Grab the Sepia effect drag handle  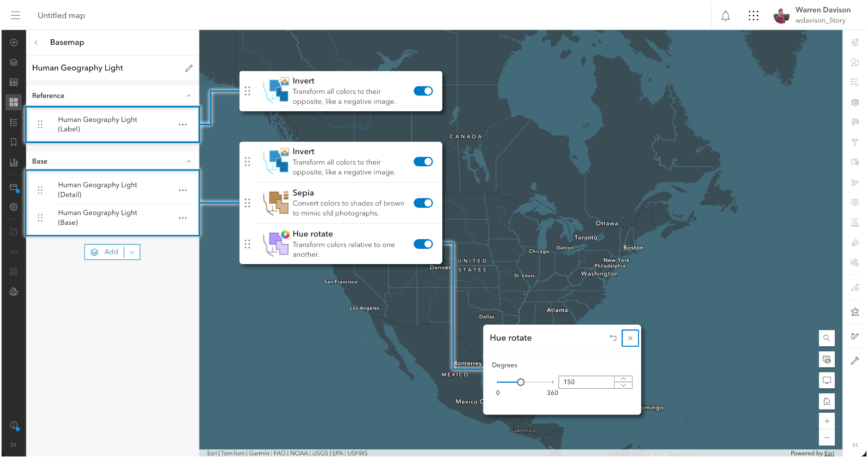click(x=247, y=203)
